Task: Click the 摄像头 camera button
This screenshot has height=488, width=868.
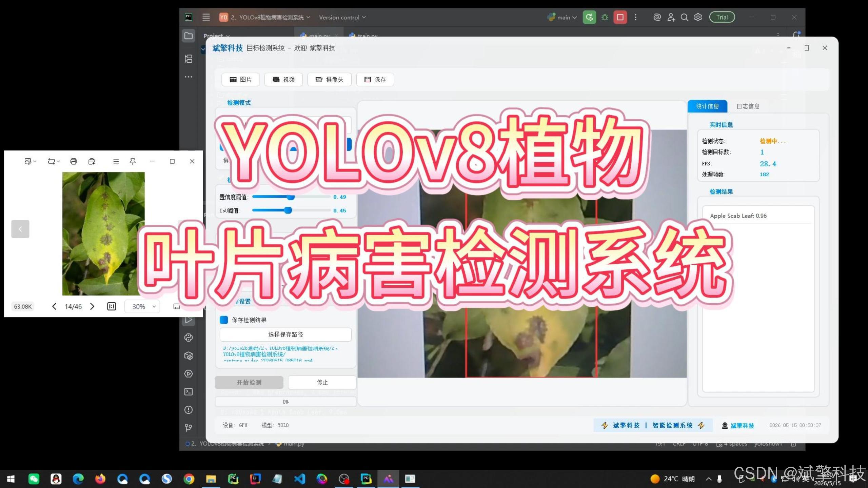Action: tap(330, 80)
